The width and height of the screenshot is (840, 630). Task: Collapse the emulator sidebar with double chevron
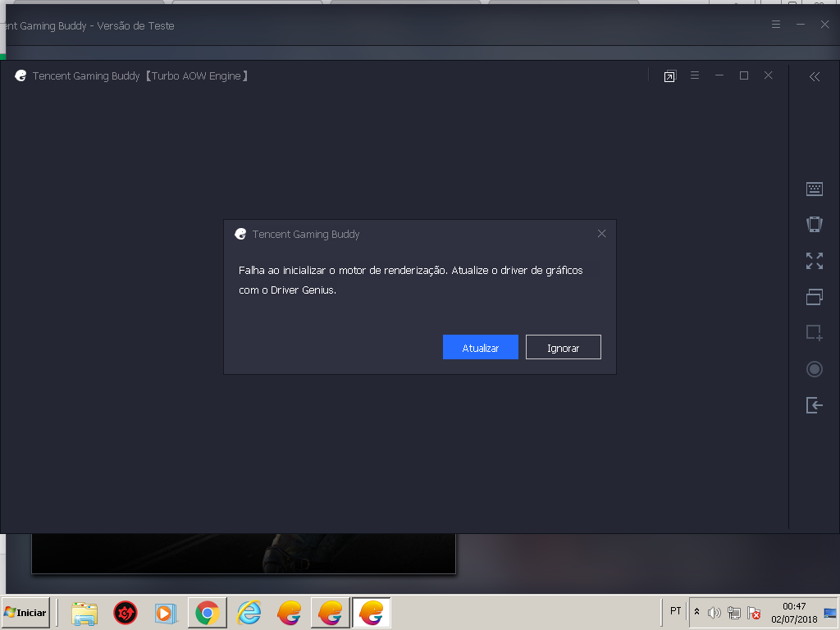pos(815,76)
